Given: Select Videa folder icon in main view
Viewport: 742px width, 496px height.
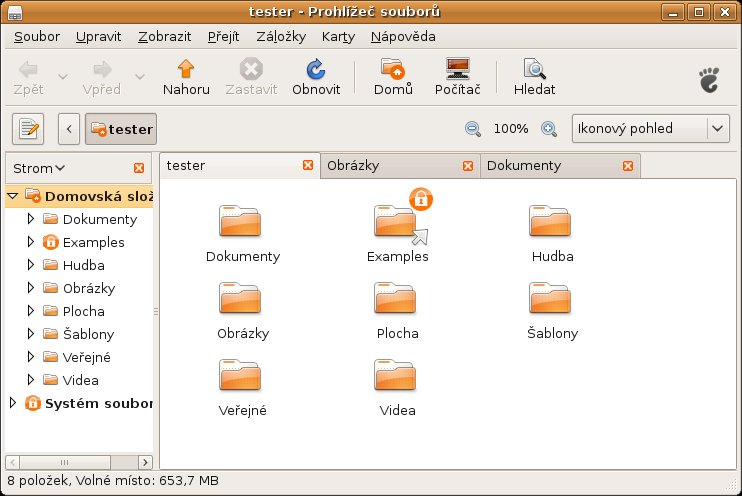Looking at the screenshot, I should (x=395, y=375).
